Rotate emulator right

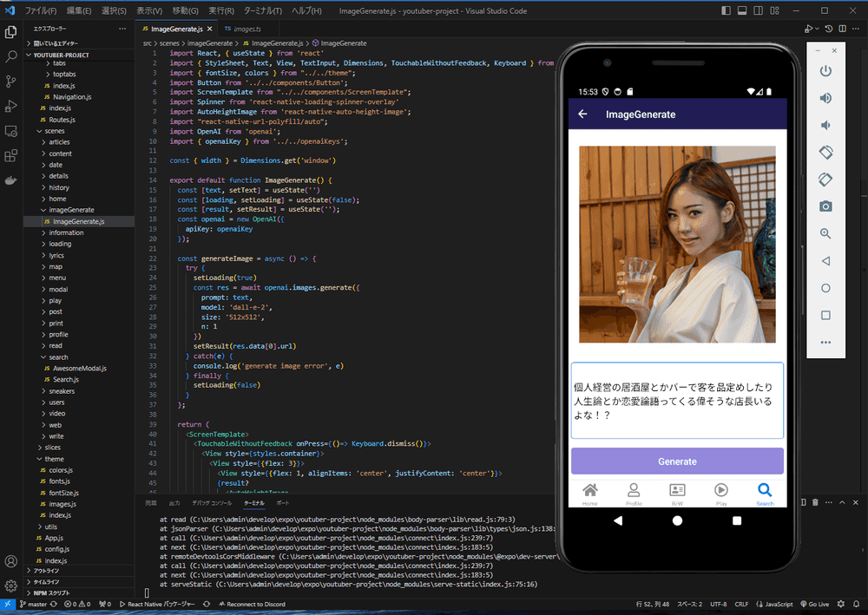click(825, 180)
